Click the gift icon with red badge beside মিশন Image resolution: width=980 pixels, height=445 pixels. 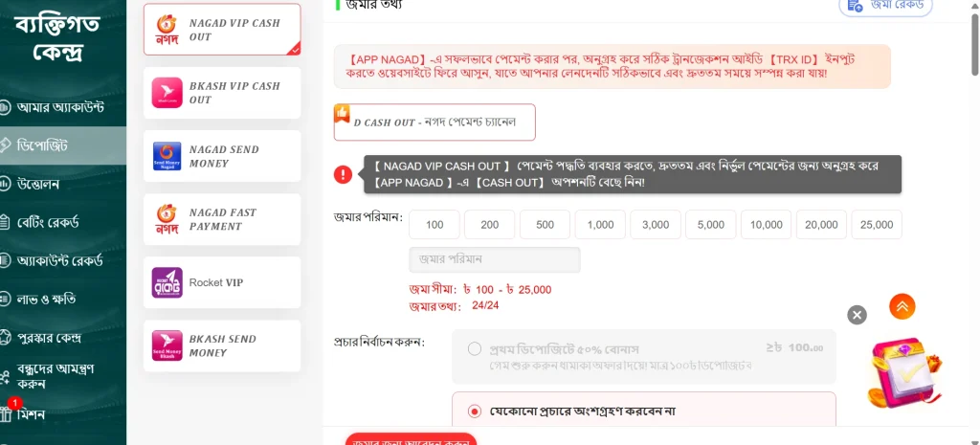tap(7, 413)
